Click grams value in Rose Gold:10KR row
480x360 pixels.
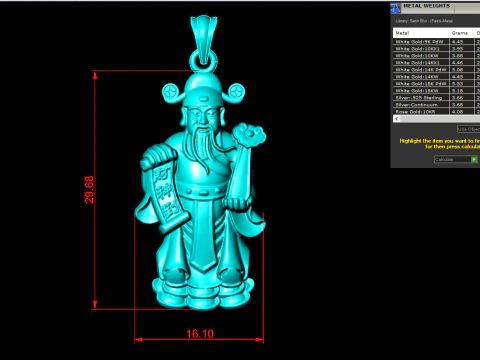[457, 112]
